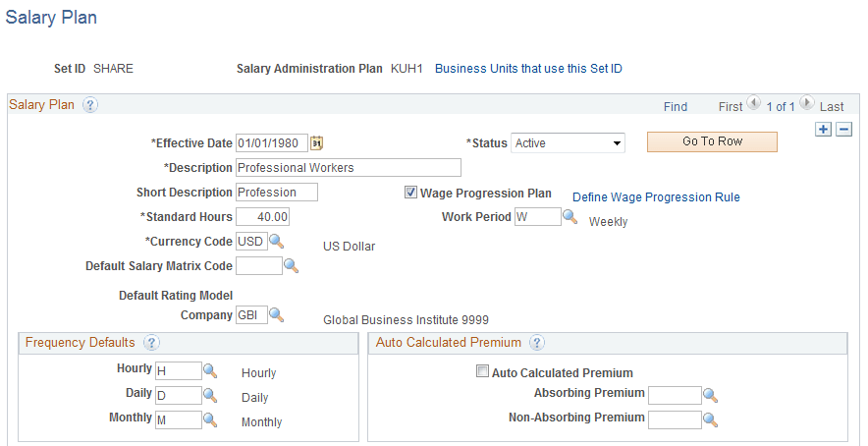Delete current row with minus icon
868x446 pixels.
coord(843,129)
